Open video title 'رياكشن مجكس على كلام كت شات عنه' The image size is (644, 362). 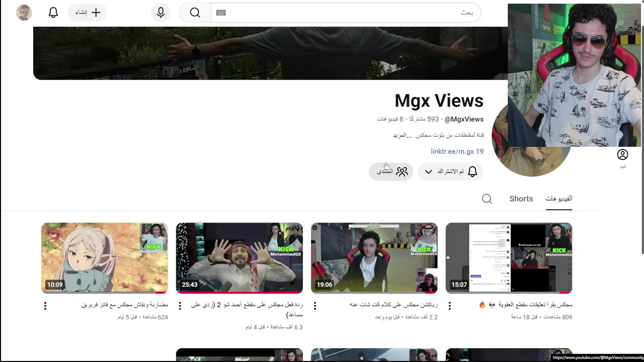(393, 305)
